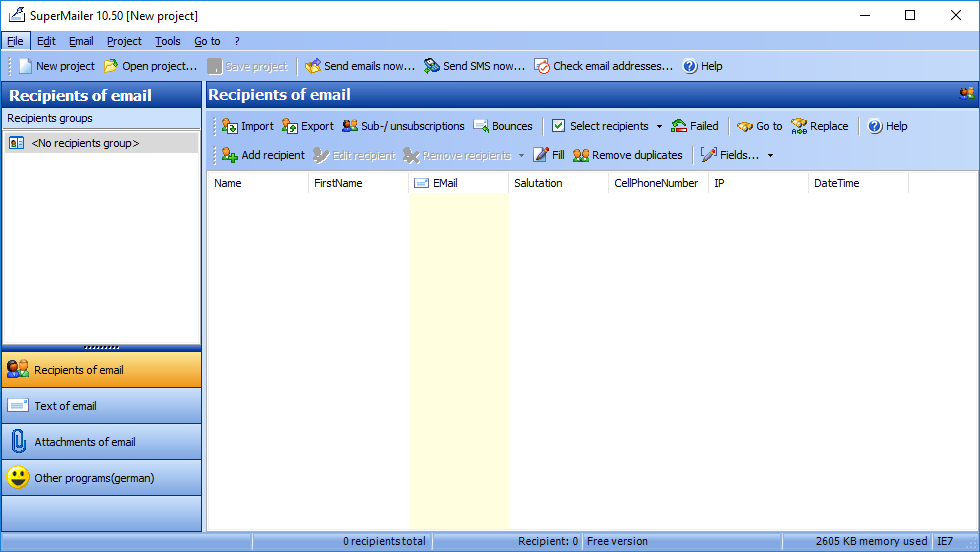Click Send SMS now toolbar button
Image resolution: width=980 pixels, height=552 pixels.
474,66
